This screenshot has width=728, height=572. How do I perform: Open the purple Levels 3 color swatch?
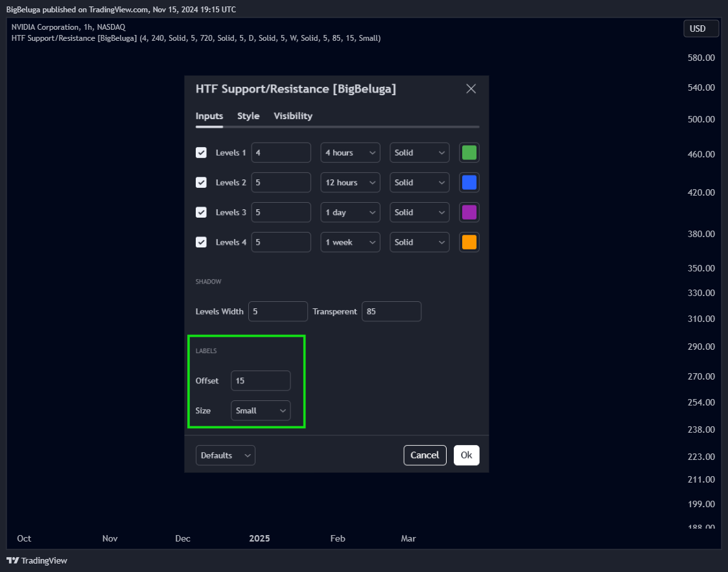(469, 212)
